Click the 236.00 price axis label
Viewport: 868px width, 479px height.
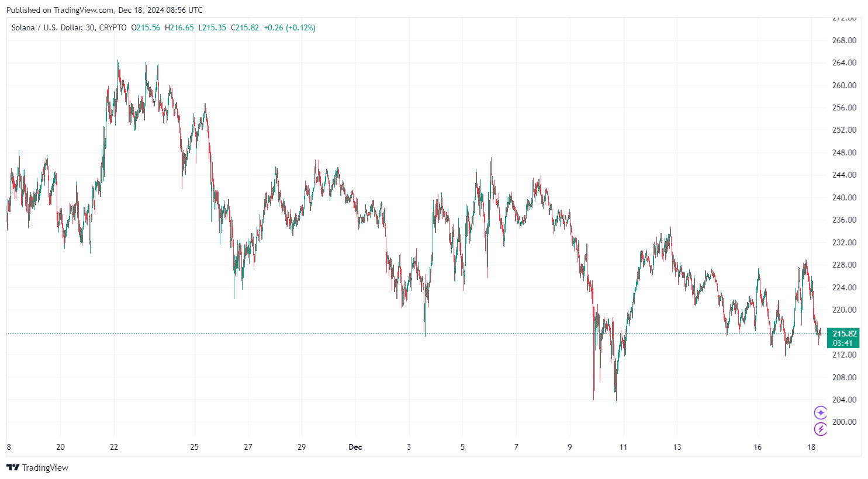click(844, 220)
